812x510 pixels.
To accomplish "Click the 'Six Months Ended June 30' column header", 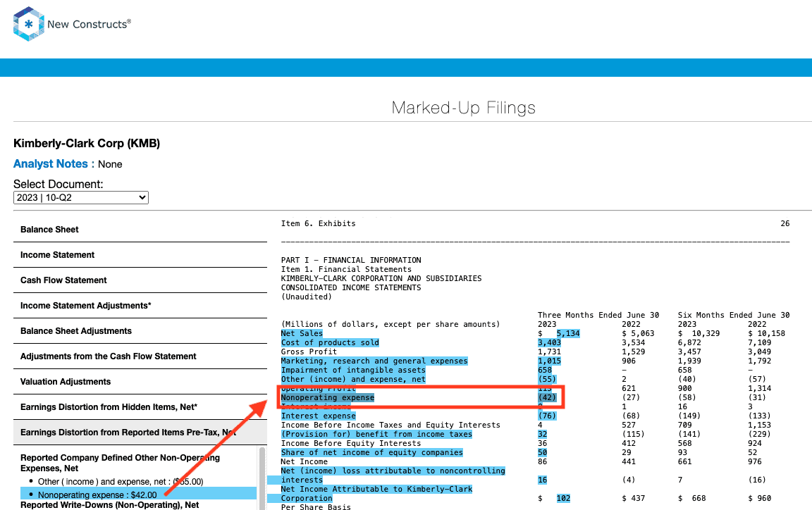I will click(x=734, y=316).
